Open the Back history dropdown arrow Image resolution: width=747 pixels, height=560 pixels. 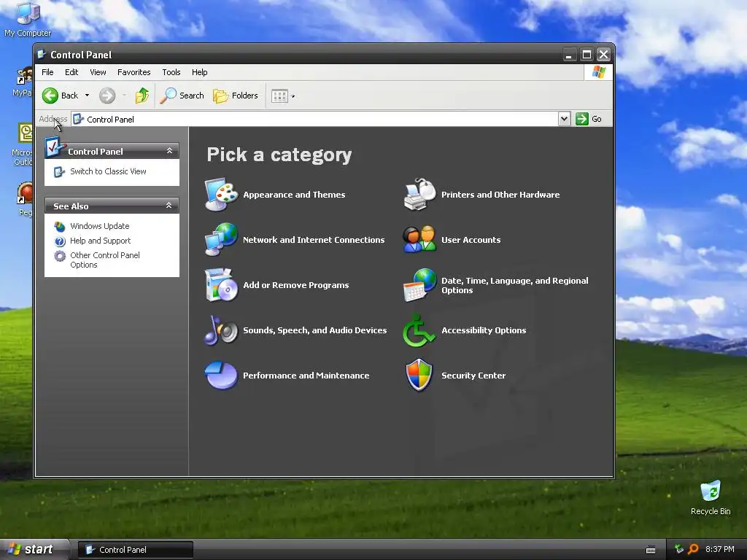pyautogui.click(x=88, y=96)
